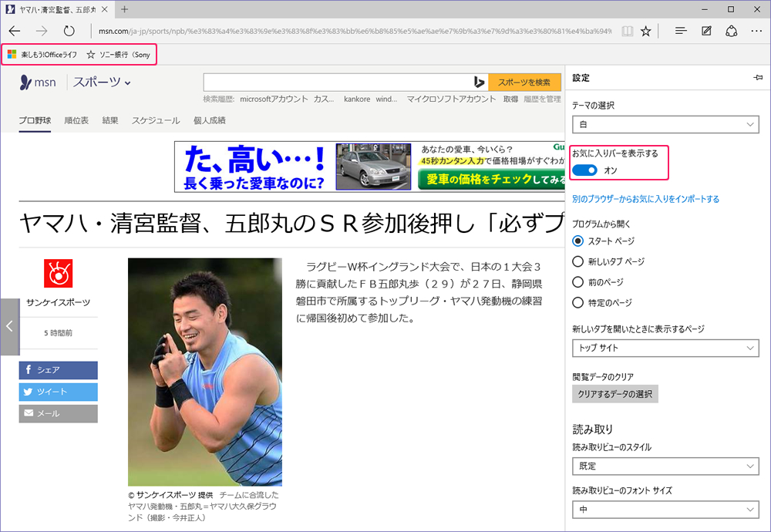Select the プロ野球 tab
This screenshot has height=532, width=771.
pyautogui.click(x=35, y=120)
